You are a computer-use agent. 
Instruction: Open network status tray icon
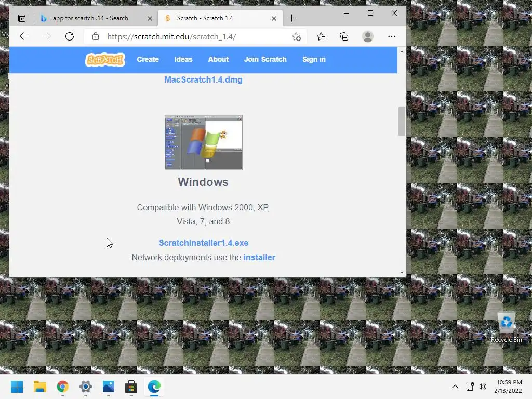point(470,387)
